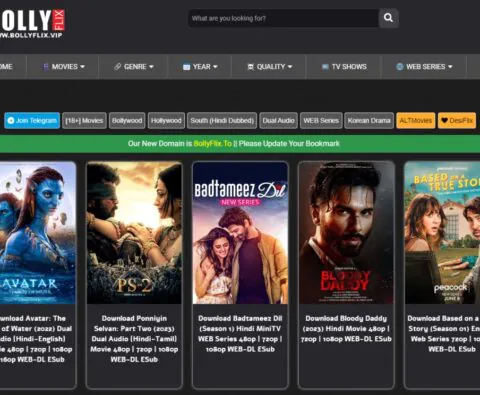Click the BollyFlix logo
This screenshot has width=480, height=395.
click(32, 24)
